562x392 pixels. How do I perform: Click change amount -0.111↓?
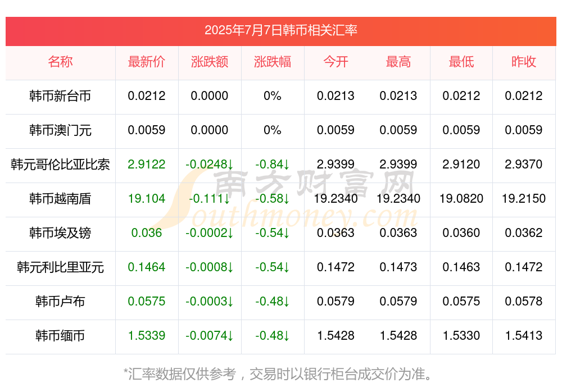point(210,198)
